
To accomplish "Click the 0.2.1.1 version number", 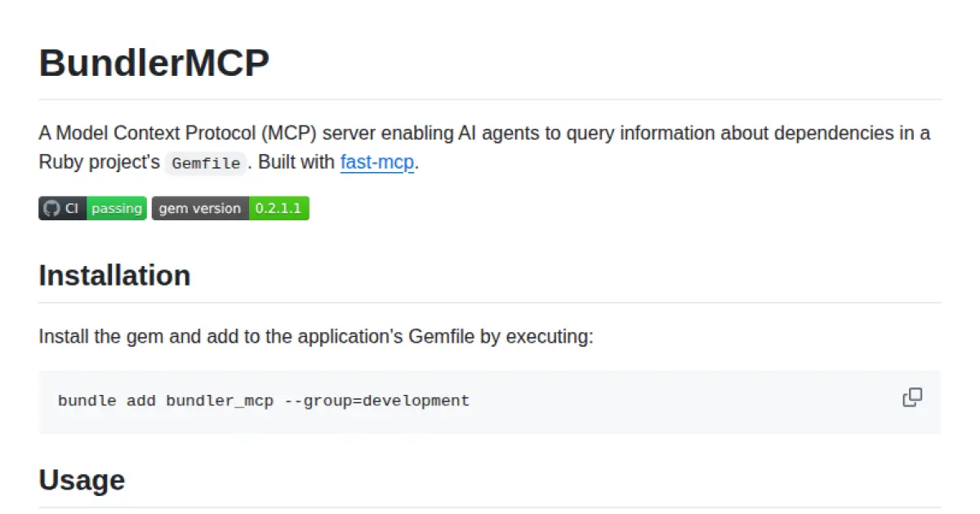I will (x=278, y=209).
